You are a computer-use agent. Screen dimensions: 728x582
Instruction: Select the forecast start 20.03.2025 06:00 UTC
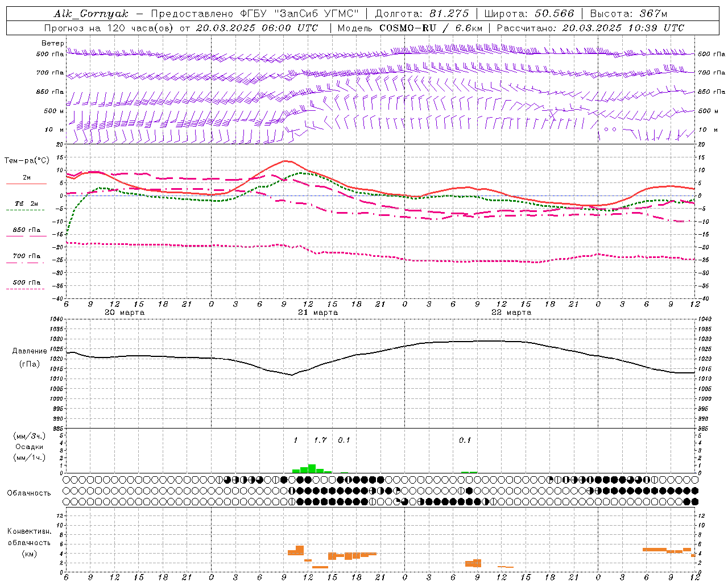point(257,28)
